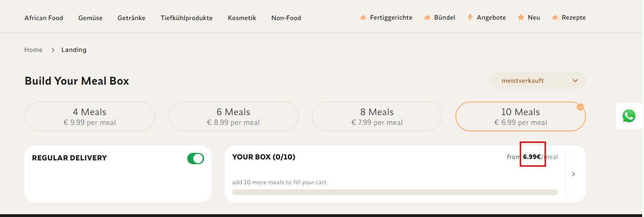Open the Tiefkühlprodukte category menu

pos(186,18)
